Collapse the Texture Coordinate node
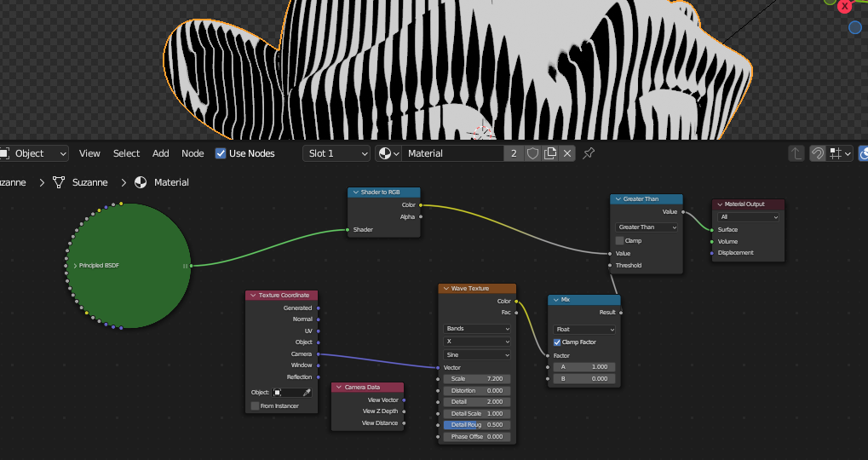868x460 pixels. [253, 295]
